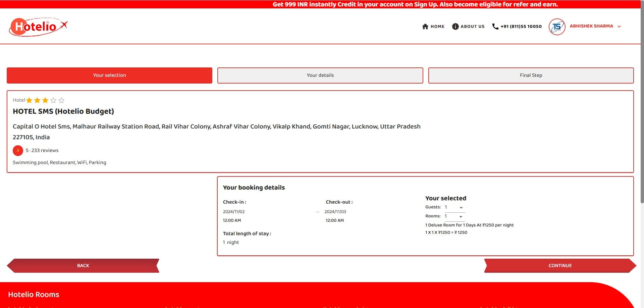Image resolution: width=644 pixels, height=308 pixels.
Task: Switch to the Your details step
Action: tap(320, 75)
